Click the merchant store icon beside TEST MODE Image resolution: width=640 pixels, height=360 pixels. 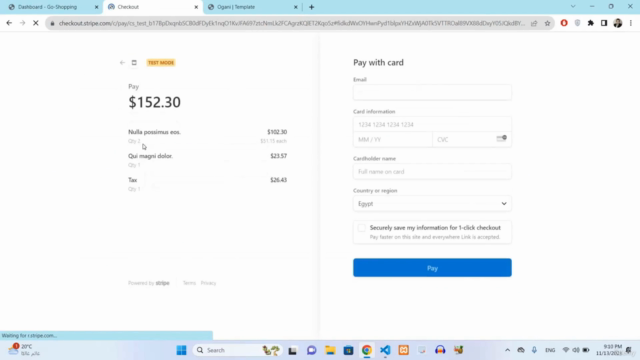pyautogui.click(x=134, y=62)
